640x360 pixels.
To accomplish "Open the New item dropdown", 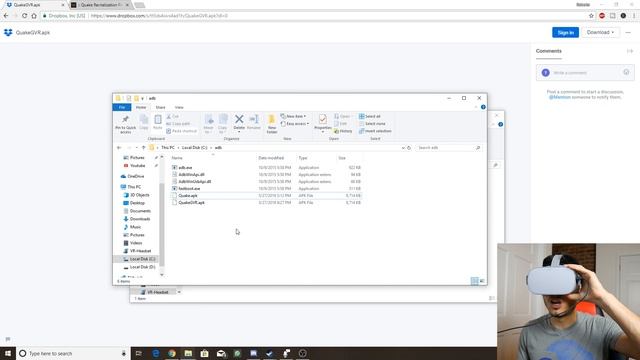I will (x=293, y=116).
